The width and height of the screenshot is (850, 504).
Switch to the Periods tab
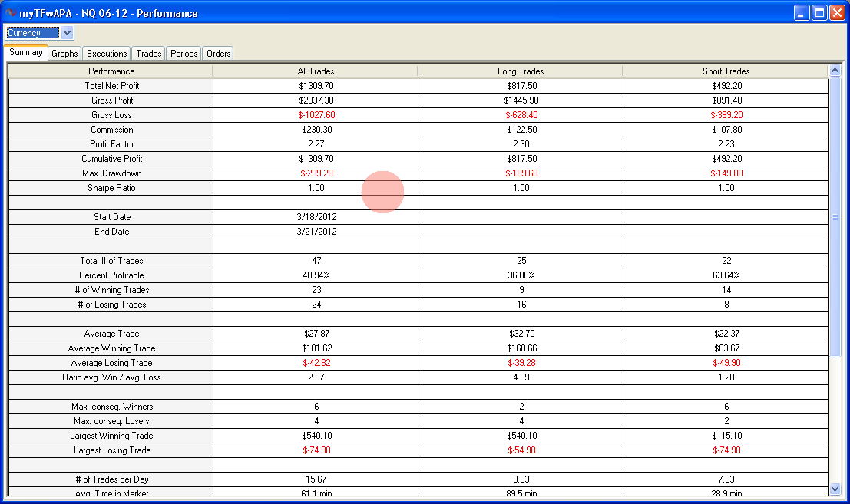[184, 54]
